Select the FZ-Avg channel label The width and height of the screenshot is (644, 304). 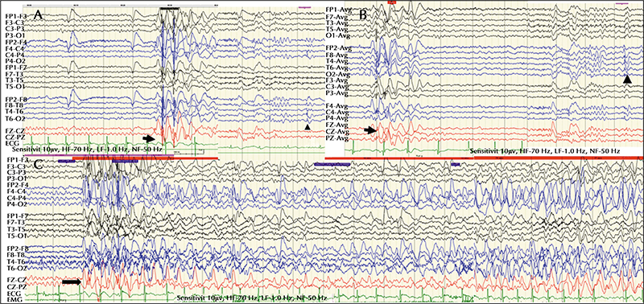click(336, 125)
